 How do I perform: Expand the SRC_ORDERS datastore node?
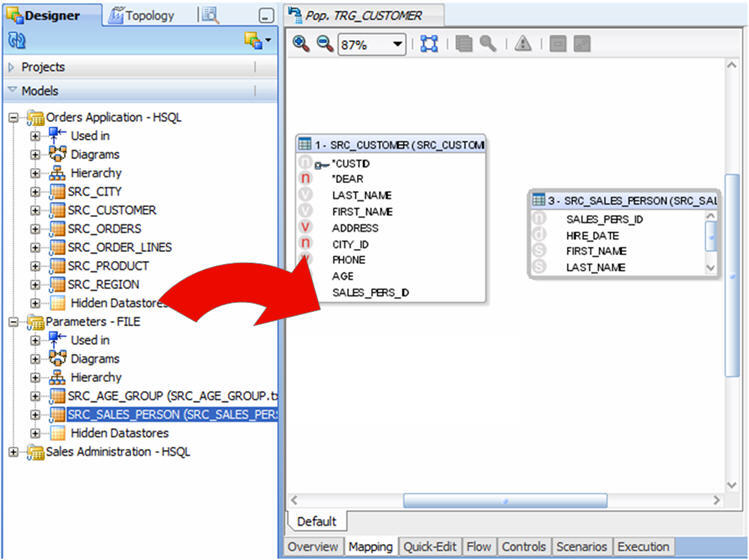pyautogui.click(x=35, y=229)
